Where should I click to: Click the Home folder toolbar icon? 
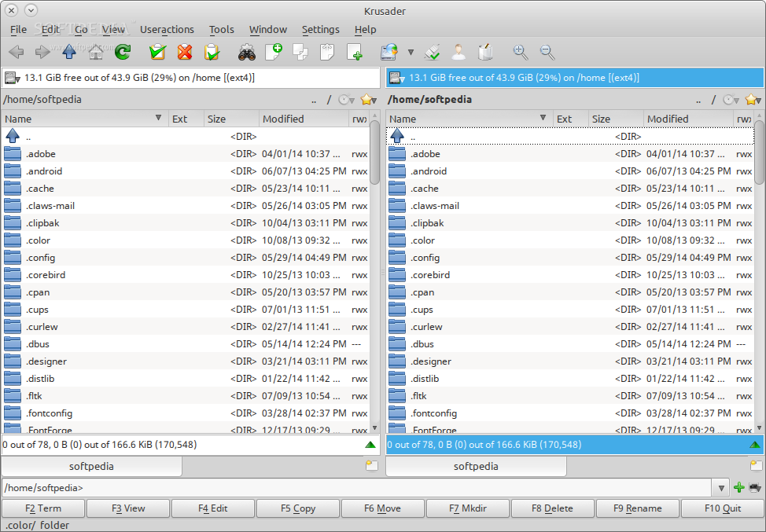[96, 53]
